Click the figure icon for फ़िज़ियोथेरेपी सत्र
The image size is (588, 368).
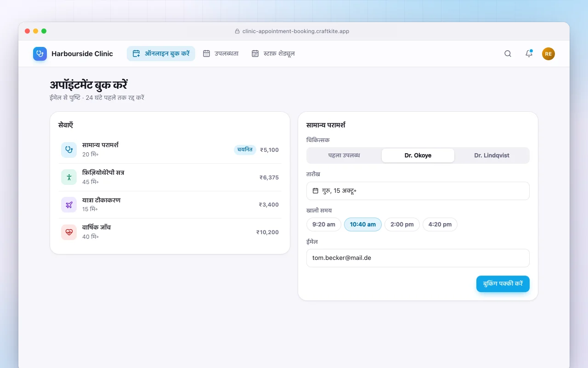click(x=69, y=177)
